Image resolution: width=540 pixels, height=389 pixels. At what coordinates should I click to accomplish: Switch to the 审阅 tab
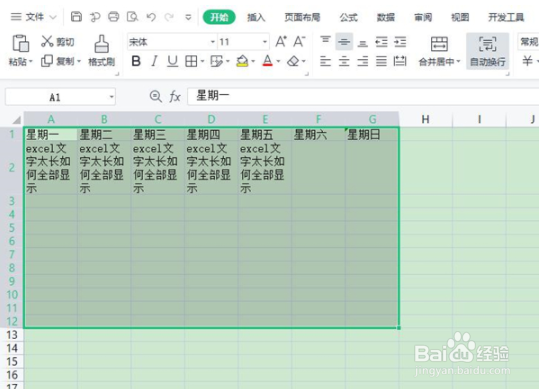tap(423, 17)
